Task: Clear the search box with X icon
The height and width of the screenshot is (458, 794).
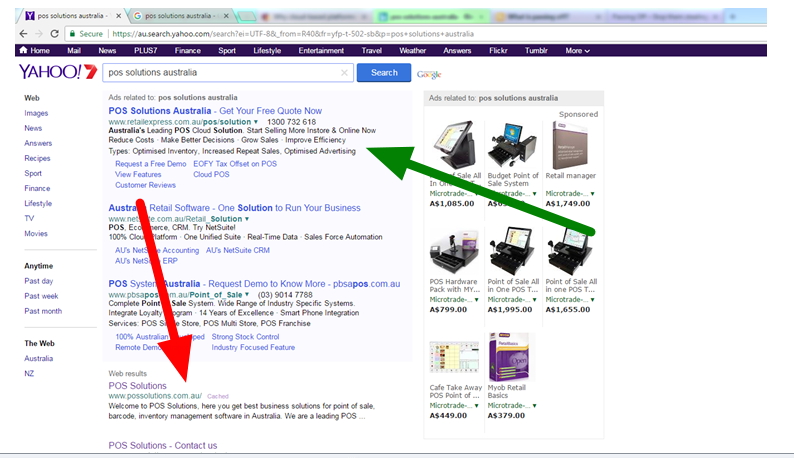Action: [x=344, y=73]
